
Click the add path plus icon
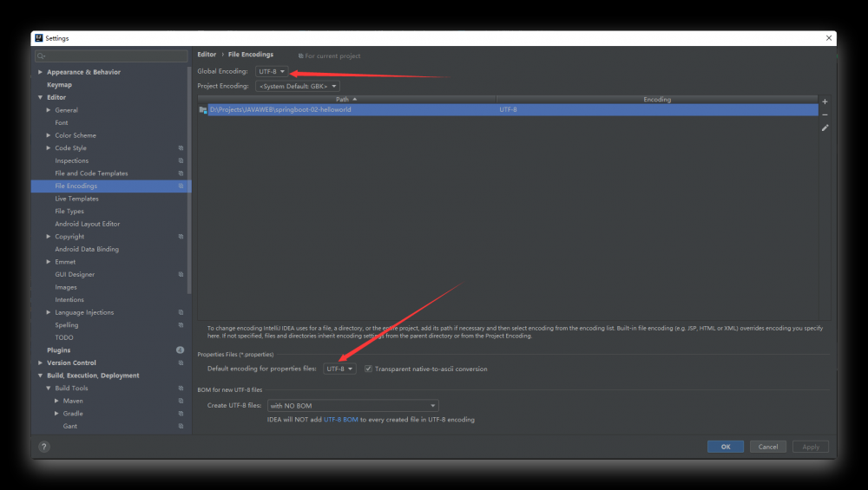coord(825,101)
